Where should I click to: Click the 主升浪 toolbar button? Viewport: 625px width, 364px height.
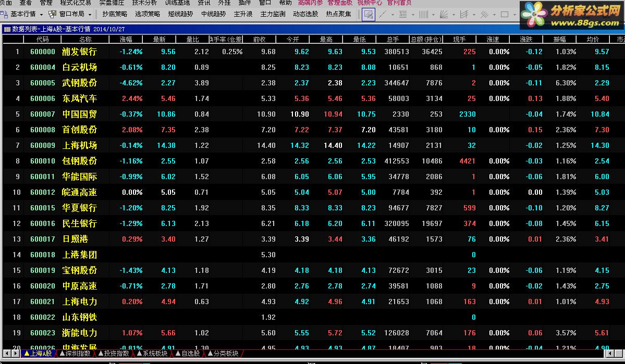[243, 14]
